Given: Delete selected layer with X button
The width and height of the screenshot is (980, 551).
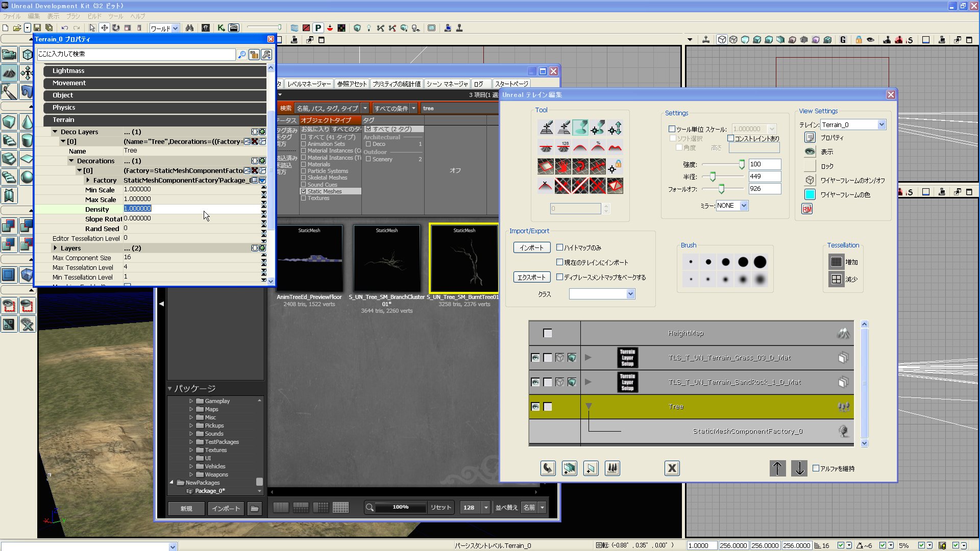Looking at the screenshot, I should 672,468.
